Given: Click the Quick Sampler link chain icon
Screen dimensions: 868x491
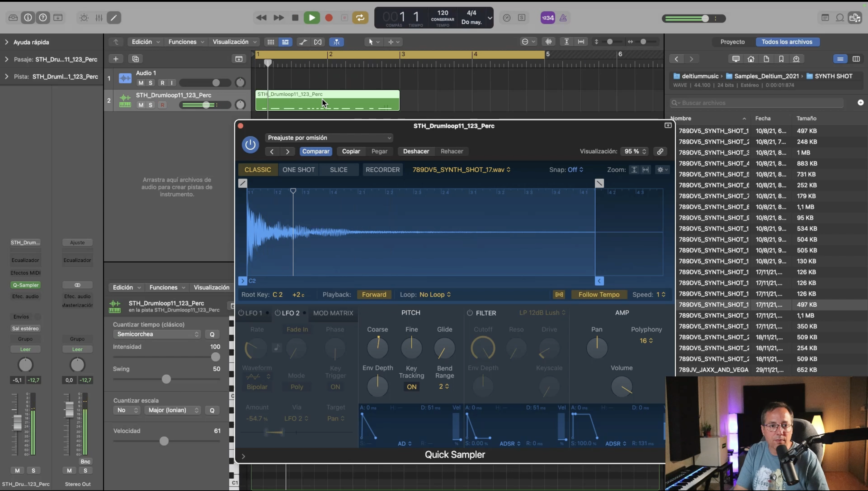Looking at the screenshot, I should pyautogui.click(x=660, y=151).
